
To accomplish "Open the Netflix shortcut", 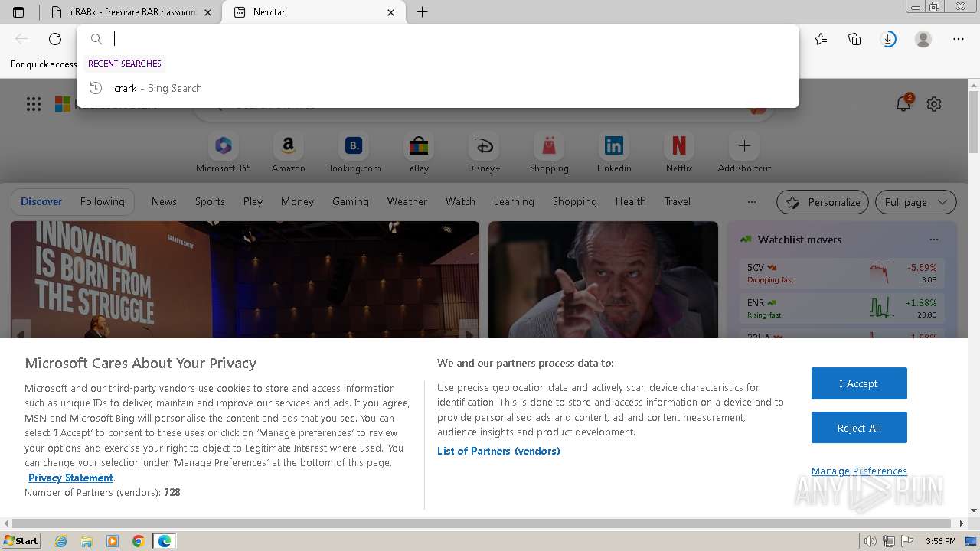I will 679,153.
